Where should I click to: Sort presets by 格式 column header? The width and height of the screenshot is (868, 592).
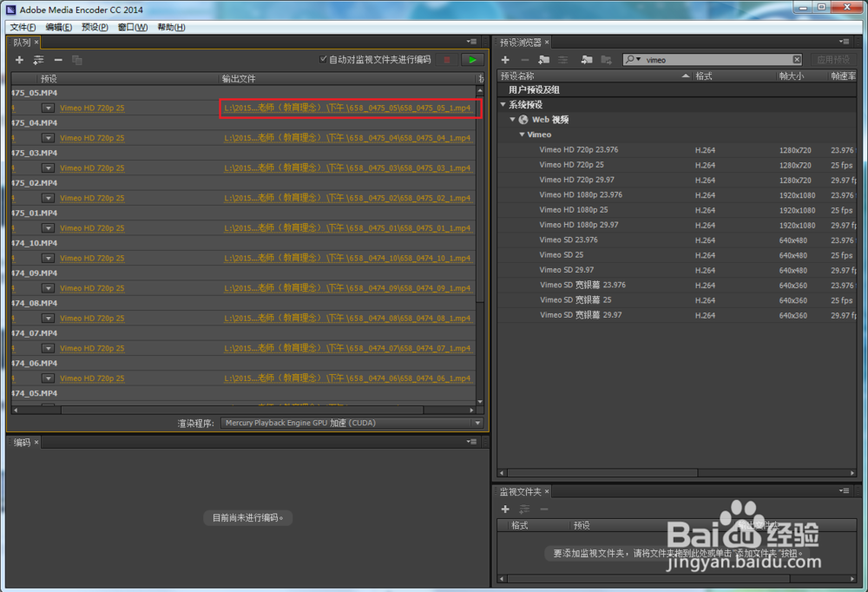735,76
